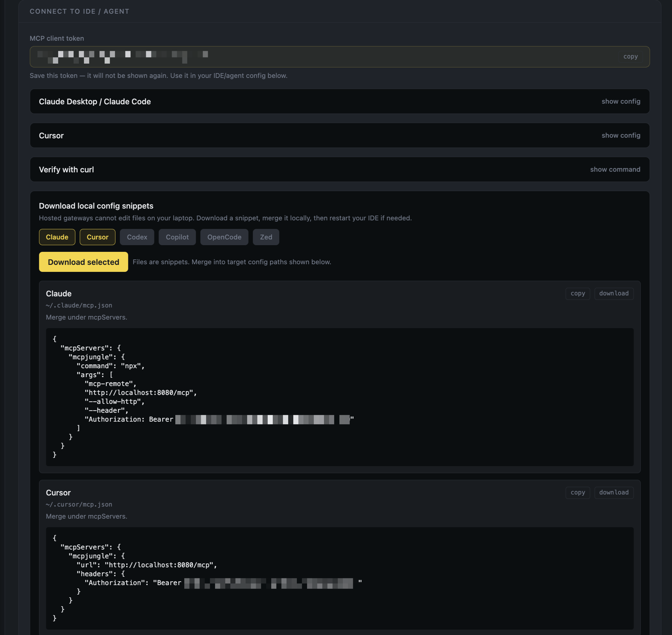Toggle the Claude snippet chip
Screen dimensions: 672x635
tap(57, 237)
